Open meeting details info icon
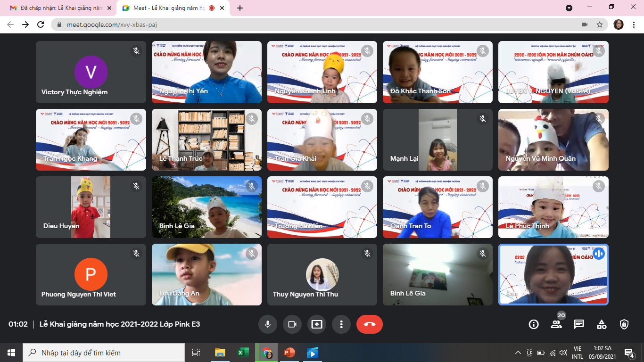644x362 pixels. click(534, 324)
